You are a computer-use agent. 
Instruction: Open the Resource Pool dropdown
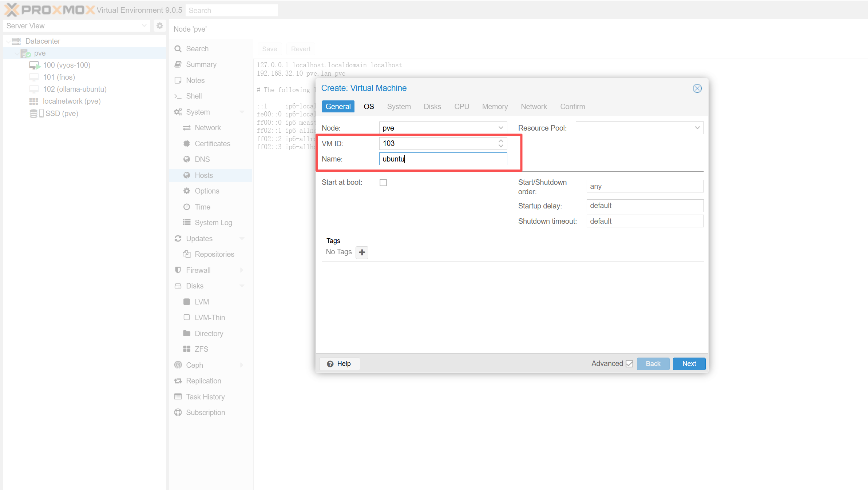697,128
